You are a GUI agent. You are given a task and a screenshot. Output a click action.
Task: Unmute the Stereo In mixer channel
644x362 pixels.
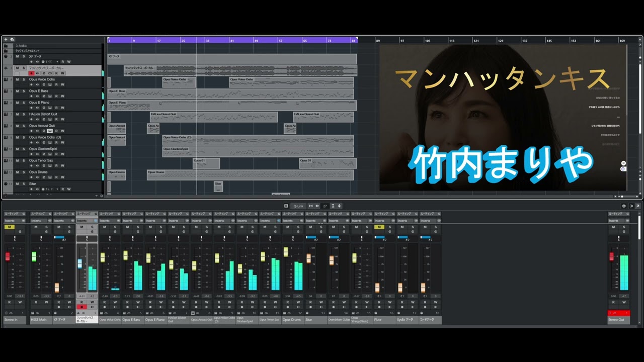coord(8,227)
